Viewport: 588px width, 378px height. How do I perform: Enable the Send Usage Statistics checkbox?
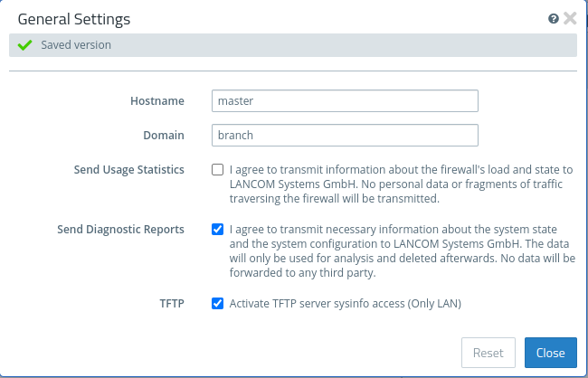click(217, 169)
